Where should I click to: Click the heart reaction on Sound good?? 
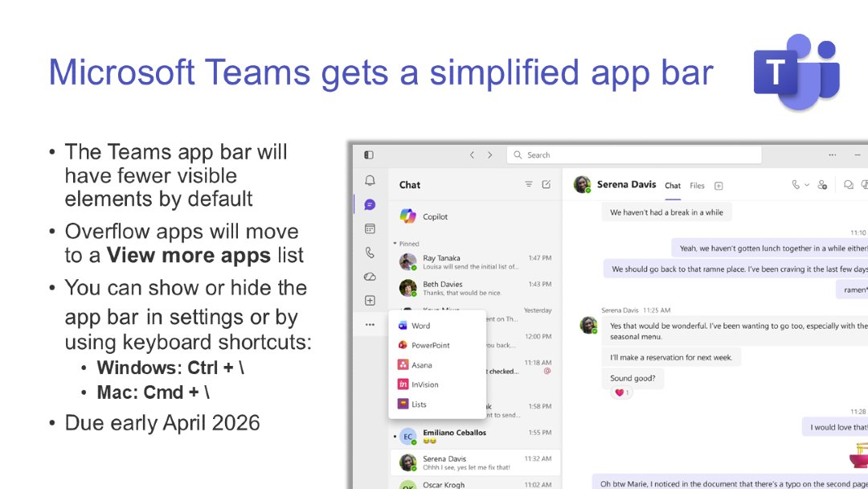coord(621,392)
